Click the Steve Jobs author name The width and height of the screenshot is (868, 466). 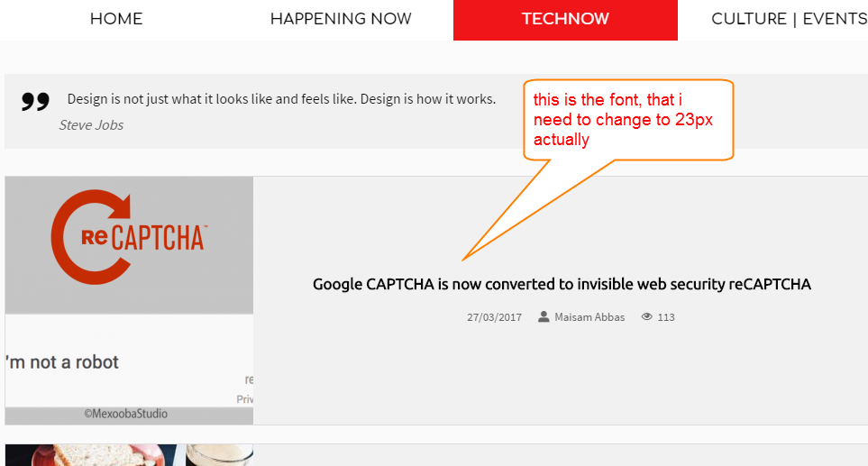91,125
